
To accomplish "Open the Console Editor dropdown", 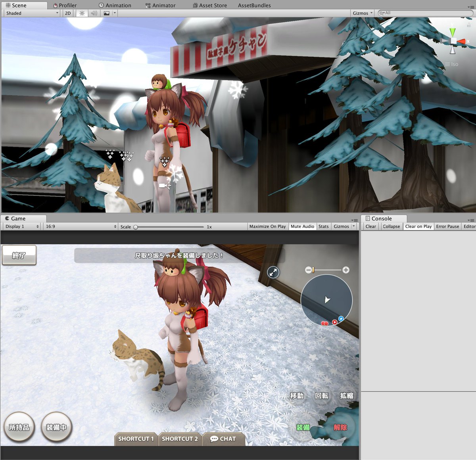I will pyautogui.click(x=469, y=226).
